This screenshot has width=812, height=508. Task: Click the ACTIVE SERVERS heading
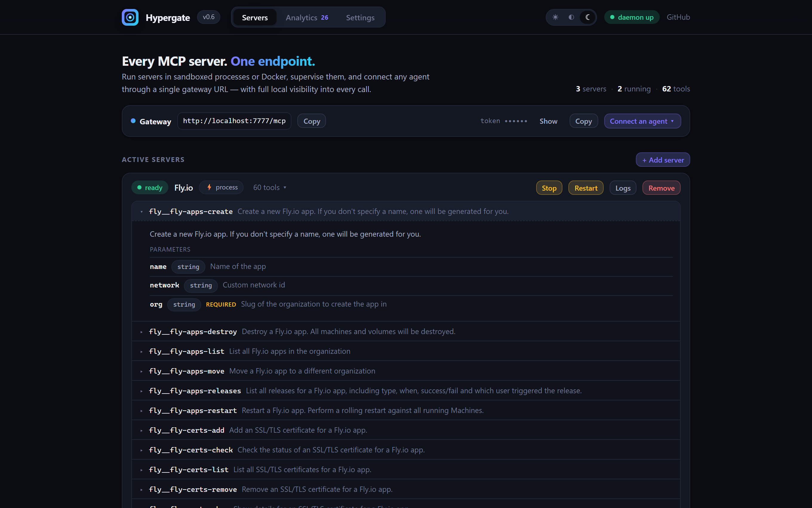click(153, 160)
